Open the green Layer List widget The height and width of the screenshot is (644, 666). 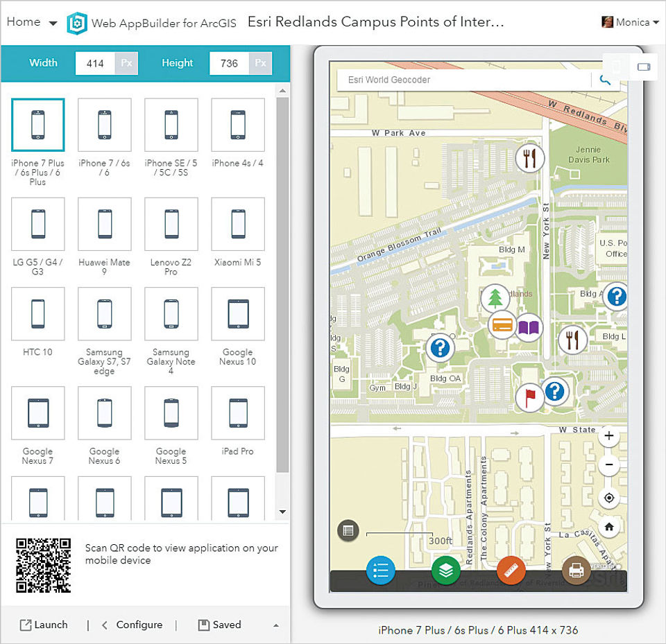click(x=445, y=570)
